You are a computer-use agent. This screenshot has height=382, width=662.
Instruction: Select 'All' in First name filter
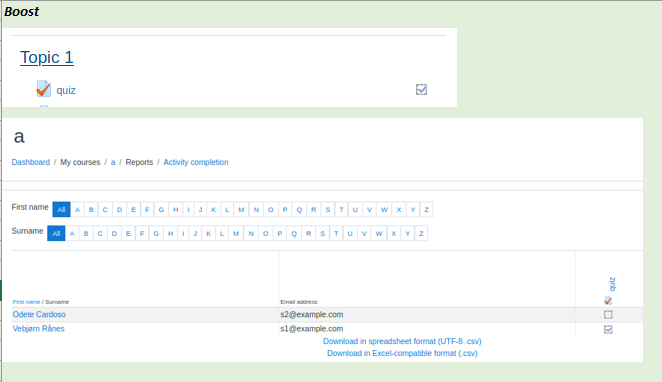point(61,209)
